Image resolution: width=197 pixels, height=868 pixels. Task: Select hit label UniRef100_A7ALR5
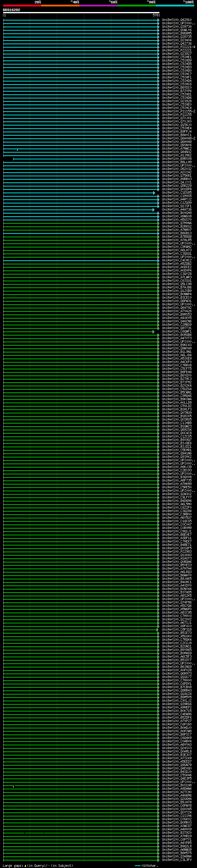177,240
